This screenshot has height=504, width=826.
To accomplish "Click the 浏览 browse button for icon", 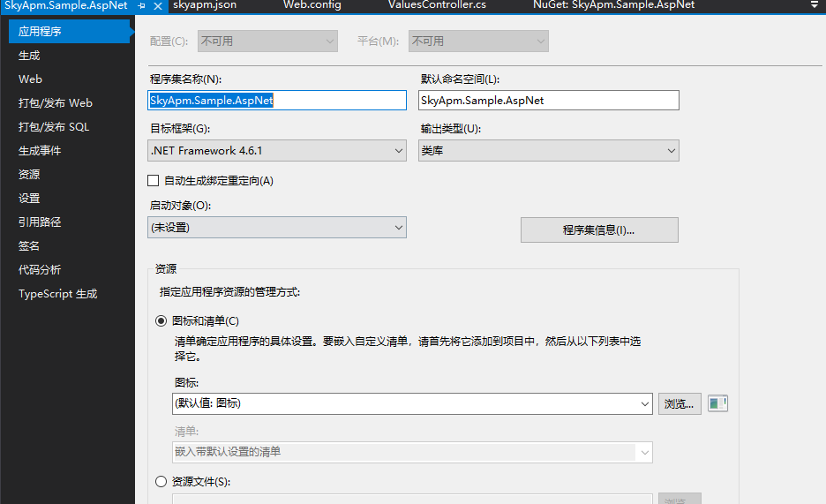I will (x=680, y=404).
